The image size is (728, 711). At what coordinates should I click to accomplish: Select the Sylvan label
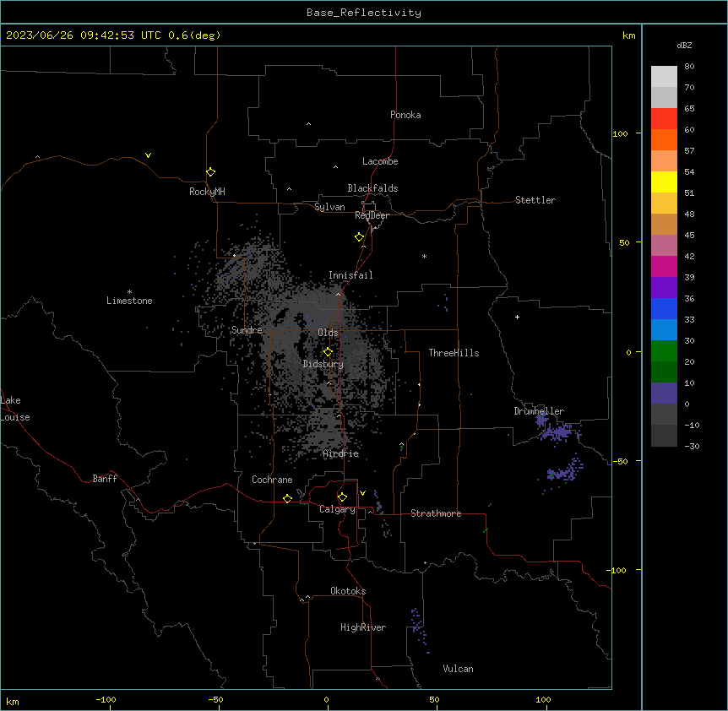(x=329, y=207)
